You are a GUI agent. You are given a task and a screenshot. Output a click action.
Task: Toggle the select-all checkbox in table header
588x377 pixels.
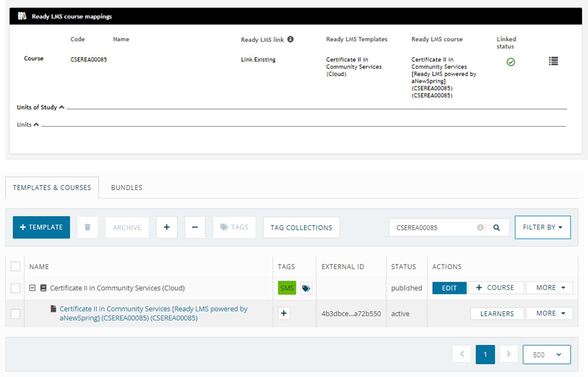click(15, 266)
